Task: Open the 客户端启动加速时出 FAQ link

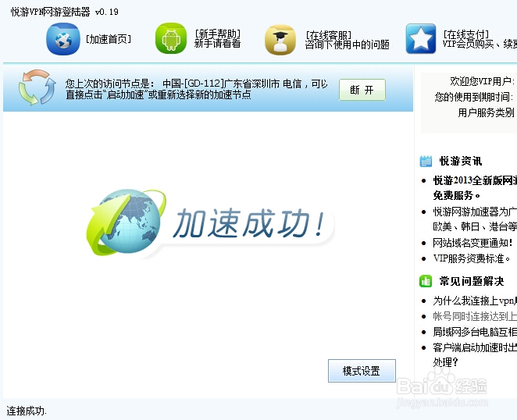Action: [475, 354]
